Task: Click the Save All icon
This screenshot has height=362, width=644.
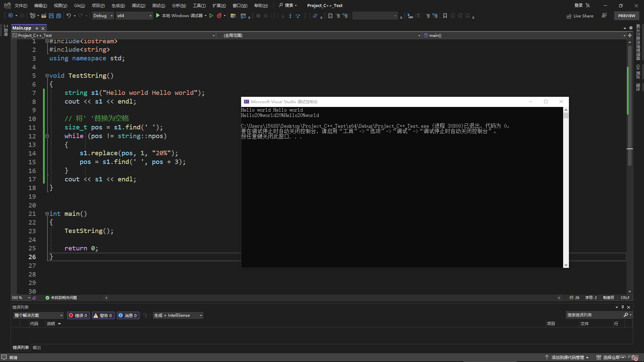Action: point(59,16)
